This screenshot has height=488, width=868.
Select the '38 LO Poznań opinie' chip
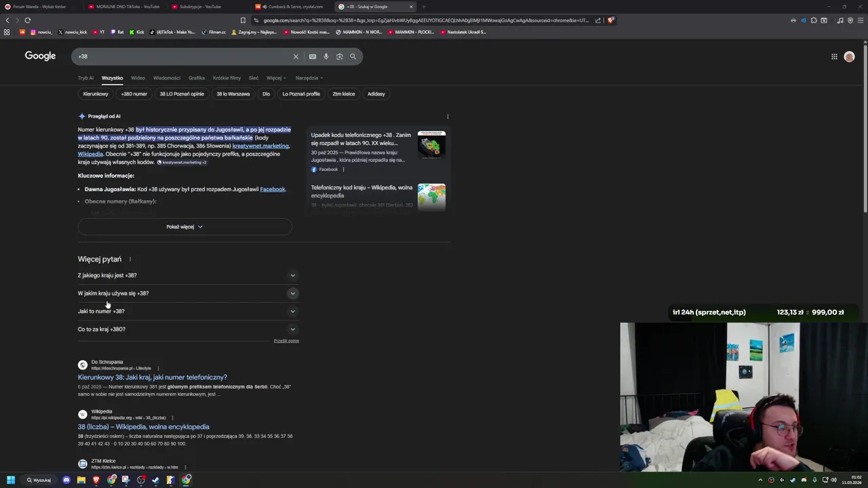pyautogui.click(x=182, y=94)
